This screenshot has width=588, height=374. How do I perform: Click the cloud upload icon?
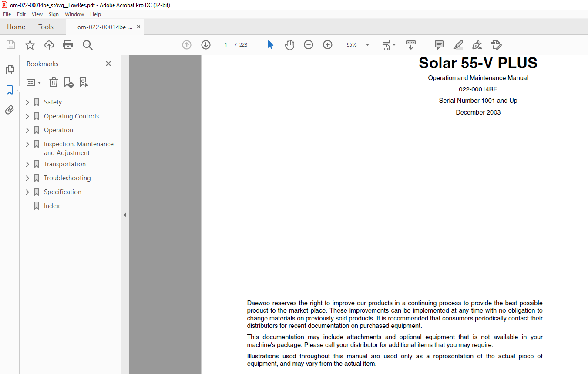pyautogui.click(x=49, y=45)
